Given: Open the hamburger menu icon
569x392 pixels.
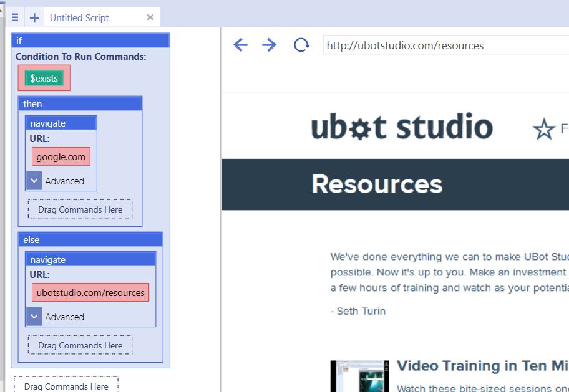Looking at the screenshot, I should tap(15, 17).
